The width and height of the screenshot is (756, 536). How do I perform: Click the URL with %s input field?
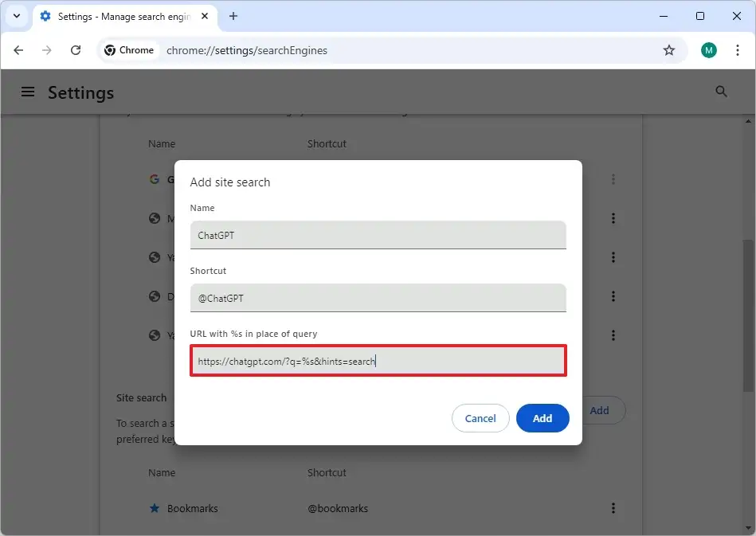[x=378, y=361]
